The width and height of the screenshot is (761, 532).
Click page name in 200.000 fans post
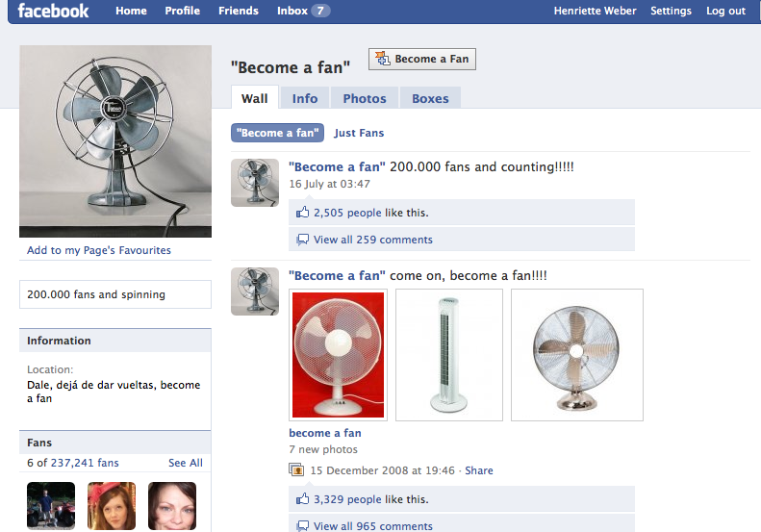(x=337, y=166)
